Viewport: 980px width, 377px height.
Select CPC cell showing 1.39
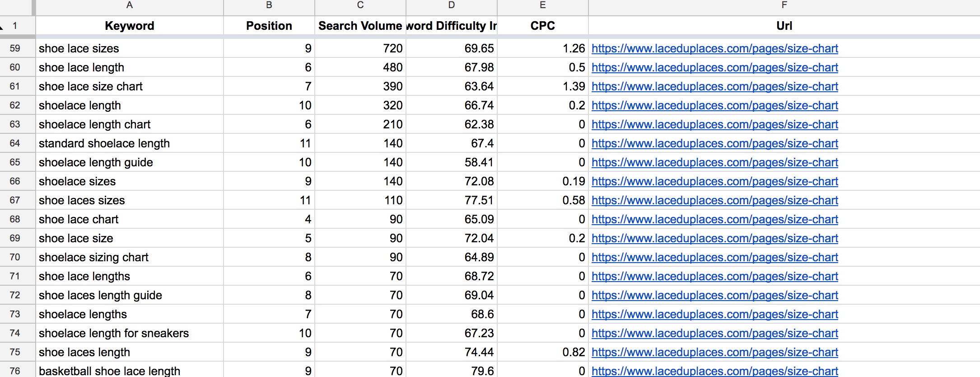(x=543, y=86)
